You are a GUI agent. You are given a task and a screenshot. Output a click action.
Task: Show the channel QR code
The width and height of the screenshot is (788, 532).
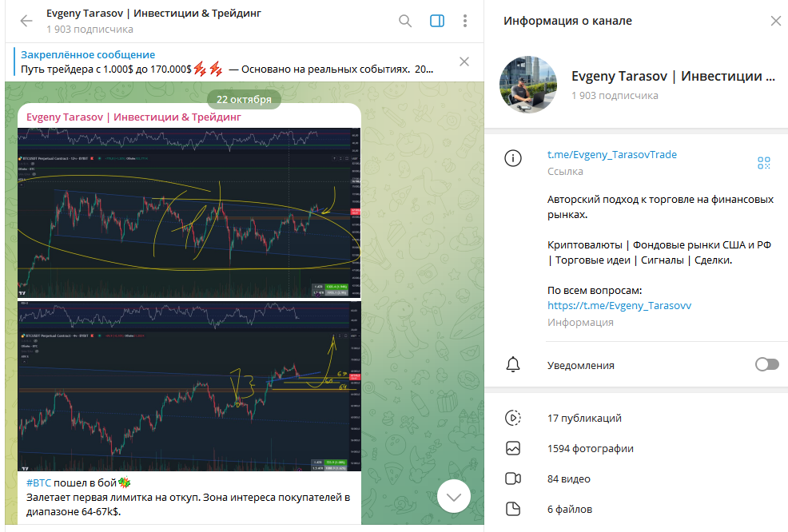tap(764, 163)
